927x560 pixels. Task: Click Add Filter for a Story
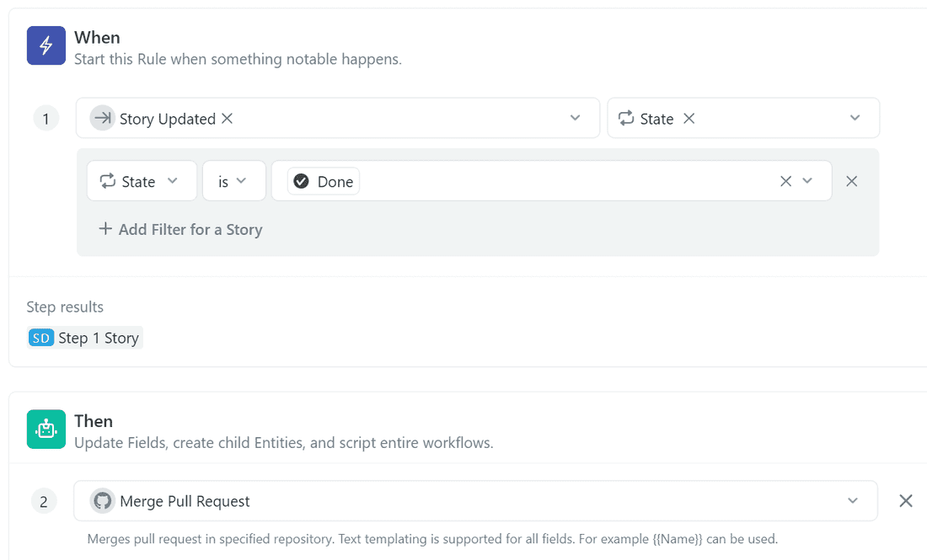click(x=190, y=229)
